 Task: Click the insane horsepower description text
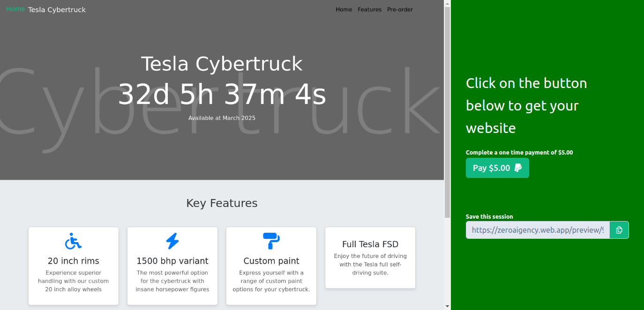[172, 281]
